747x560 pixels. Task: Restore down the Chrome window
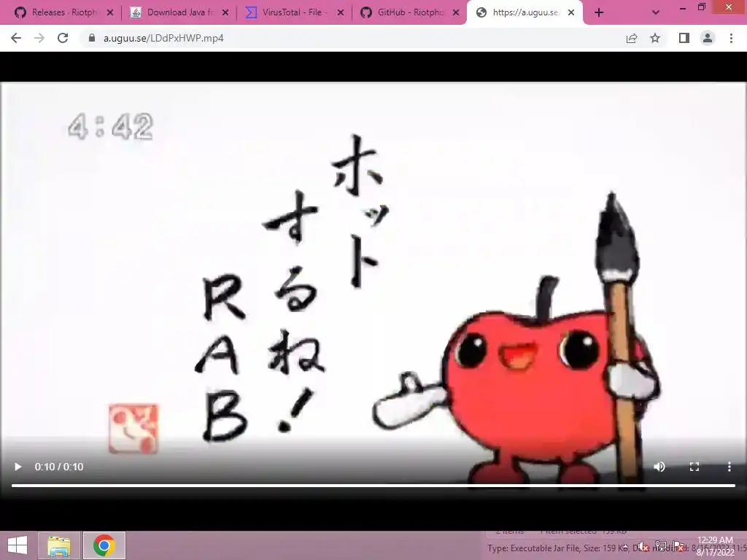[702, 7]
